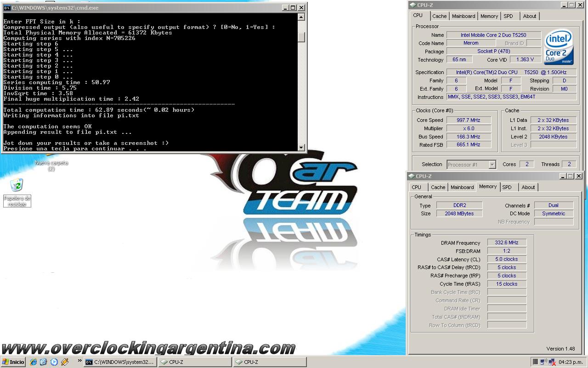Open the Task Manager CPU meter tray icon
This screenshot has height=368, width=588.
(535, 362)
